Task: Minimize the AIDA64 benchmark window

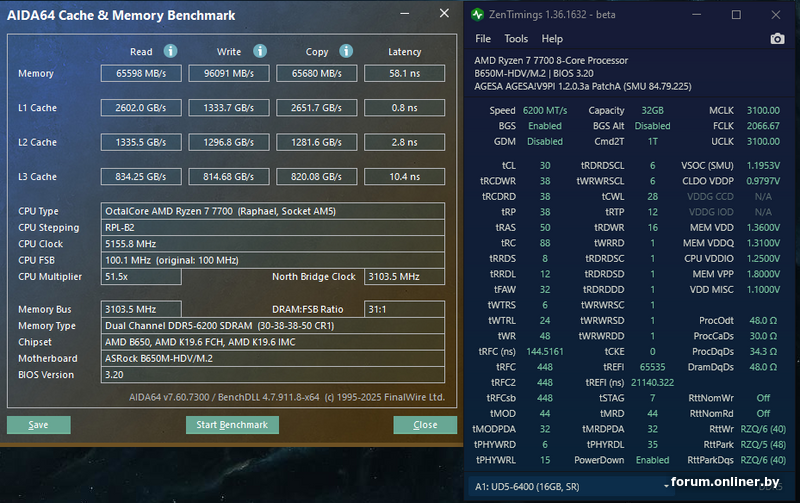Action: pyautogui.click(x=404, y=15)
